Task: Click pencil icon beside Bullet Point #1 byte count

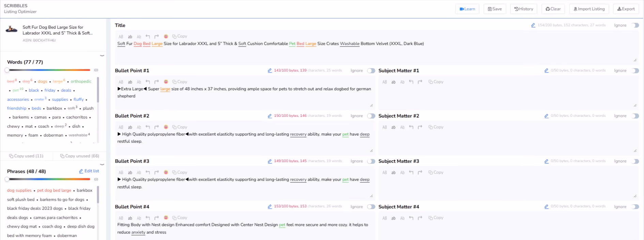Action: pyautogui.click(x=270, y=70)
